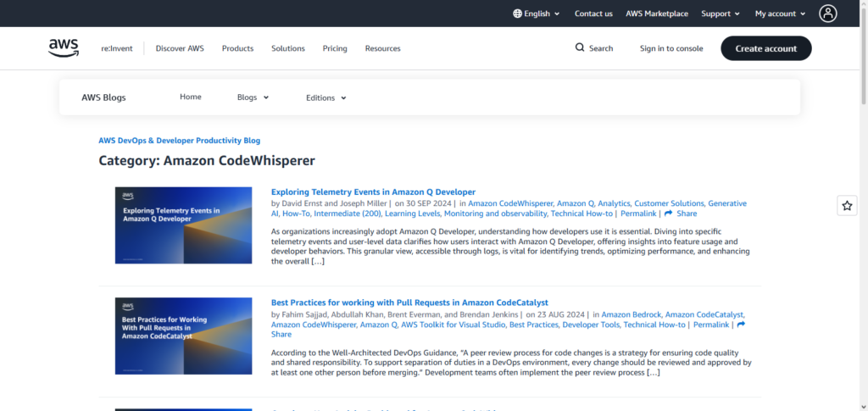The width and height of the screenshot is (868, 411).
Task: Click the How-To category link in first post
Action: [x=296, y=214]
